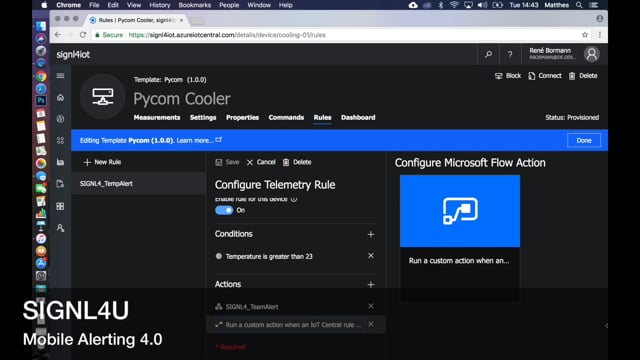
Task: Open the help question mark icon
Action: click(x=510, y=54)
